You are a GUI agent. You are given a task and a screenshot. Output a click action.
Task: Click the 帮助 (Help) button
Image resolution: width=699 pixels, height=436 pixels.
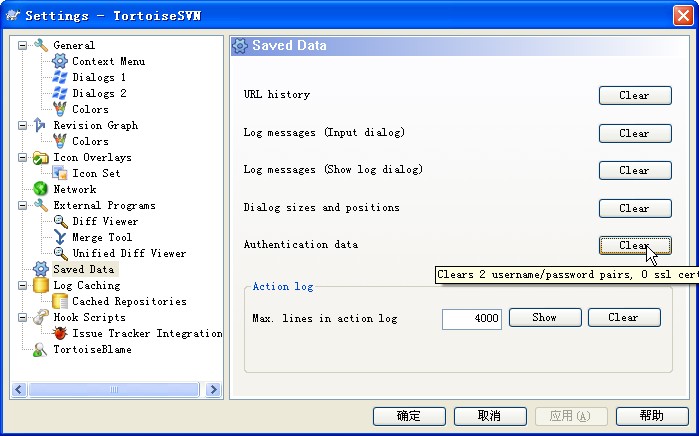tap(652, 416)
